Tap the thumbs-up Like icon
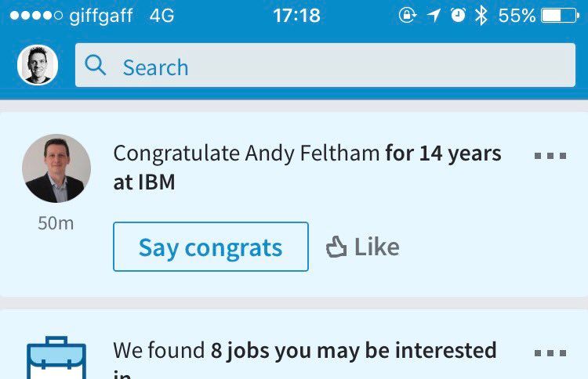 tap(336, 248)
